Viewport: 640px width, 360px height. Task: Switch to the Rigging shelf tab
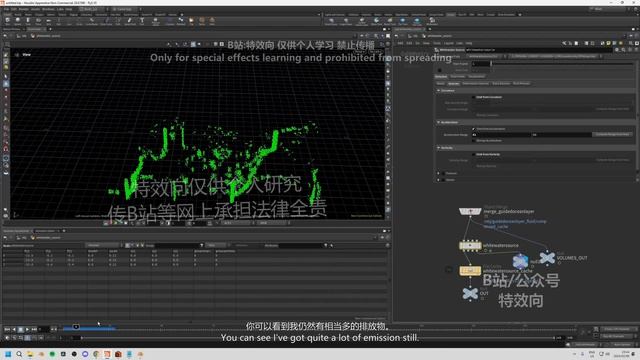click(74, 15)
